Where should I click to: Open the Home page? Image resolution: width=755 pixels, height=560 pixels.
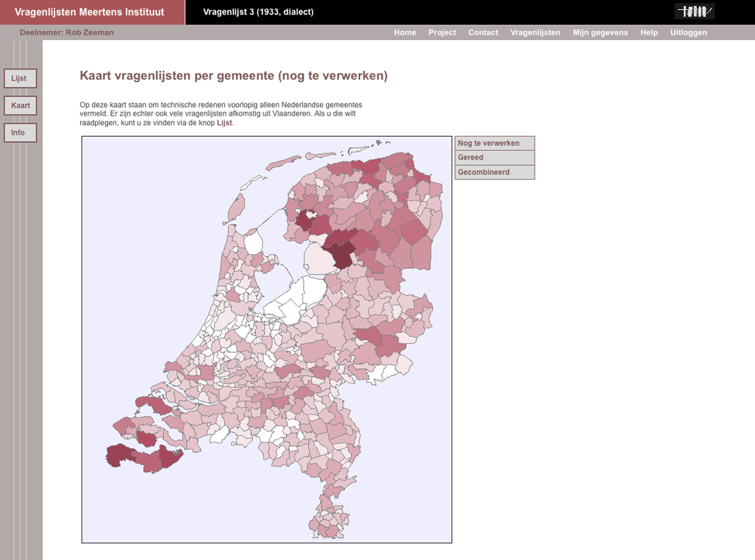pyautogui.click(x=405, y=32)
